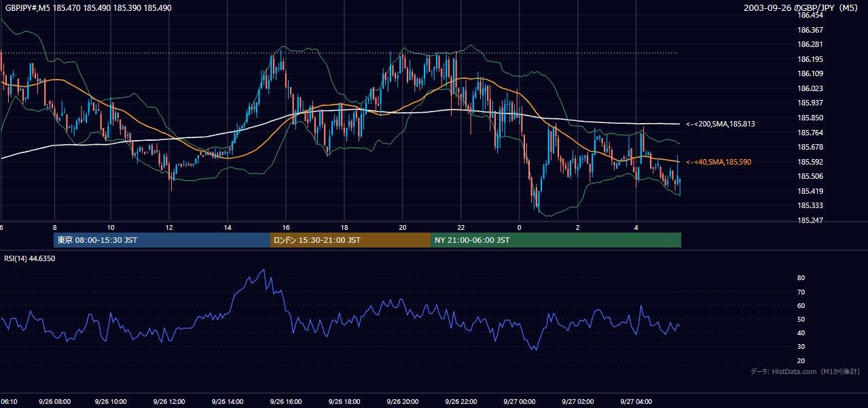Click the HistData.com data source credit
868x408 pixels.
[806, 371]
